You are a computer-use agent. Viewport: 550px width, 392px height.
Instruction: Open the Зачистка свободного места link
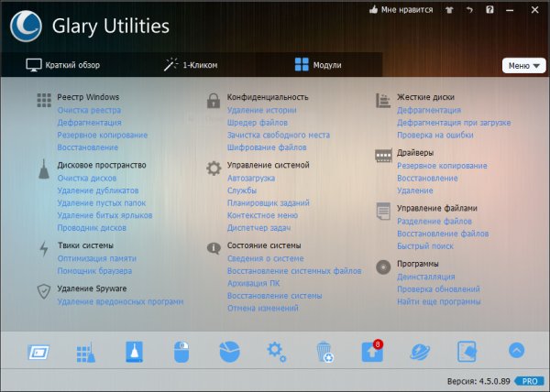pos(279,135)
